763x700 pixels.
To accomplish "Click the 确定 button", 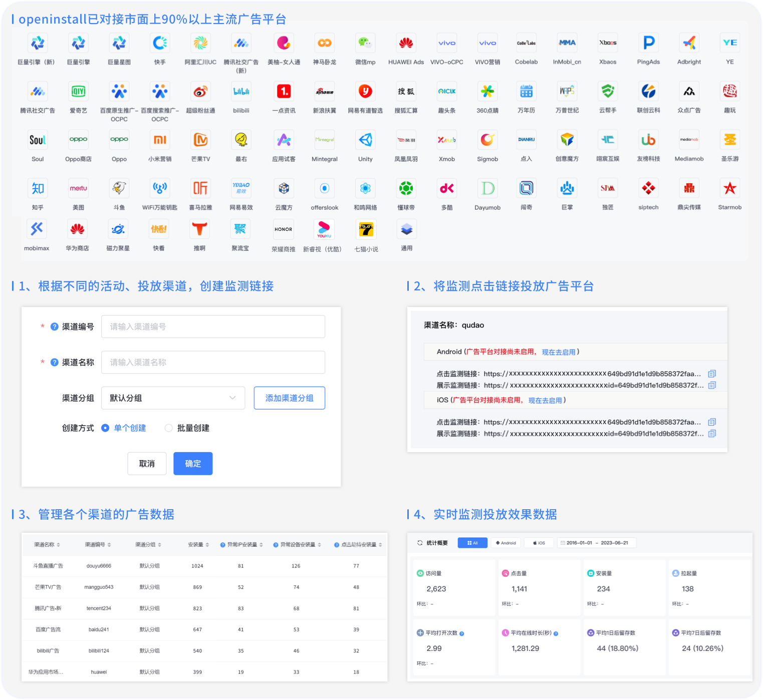I will (193, 464).
